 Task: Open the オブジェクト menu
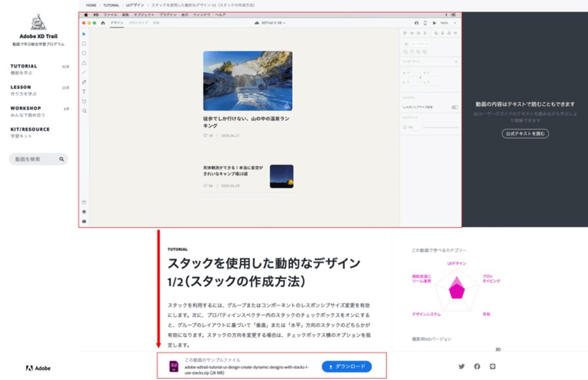point(144,15)
